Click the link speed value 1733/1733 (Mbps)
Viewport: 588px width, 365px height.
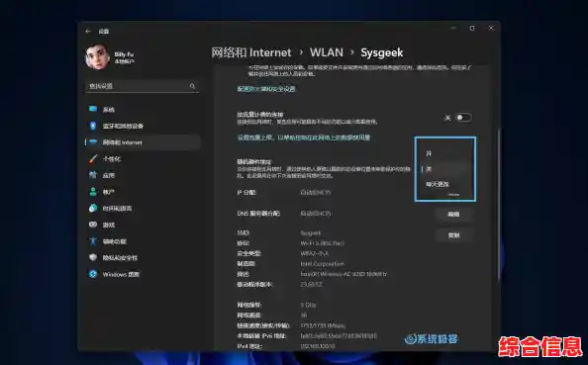[323, 325]
